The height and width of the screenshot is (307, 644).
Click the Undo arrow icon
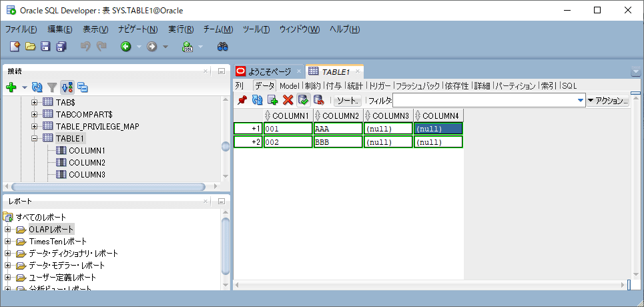pos(85,47)
